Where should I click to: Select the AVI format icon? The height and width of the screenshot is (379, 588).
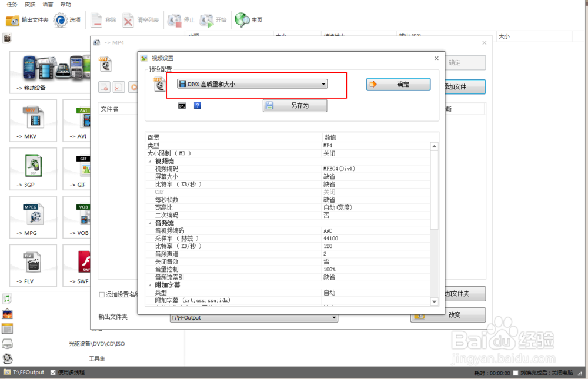(x=76, y=120)
